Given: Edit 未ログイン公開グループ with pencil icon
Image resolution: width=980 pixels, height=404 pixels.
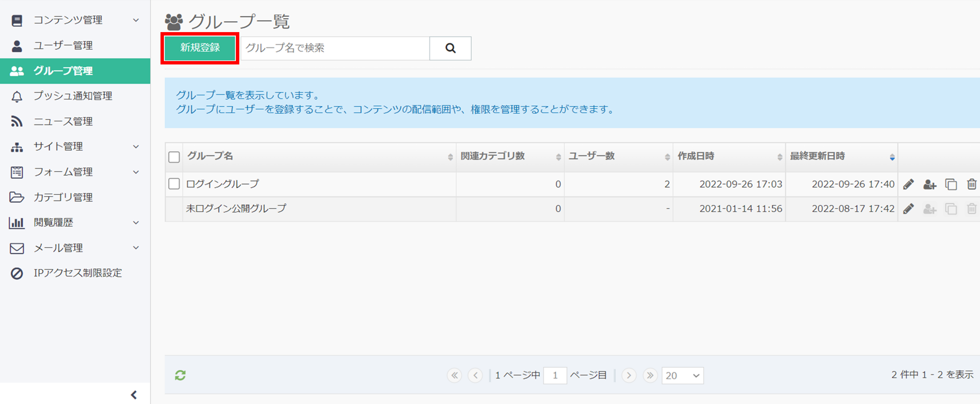Looking at the screenshot, I should tap(909, 208).
